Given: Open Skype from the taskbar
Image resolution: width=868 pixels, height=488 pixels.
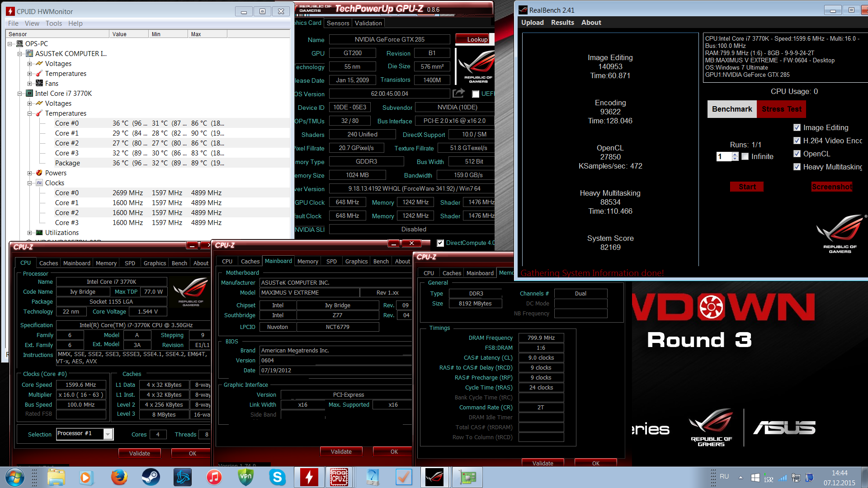Looking at the screenshot, I should point(277,477).
